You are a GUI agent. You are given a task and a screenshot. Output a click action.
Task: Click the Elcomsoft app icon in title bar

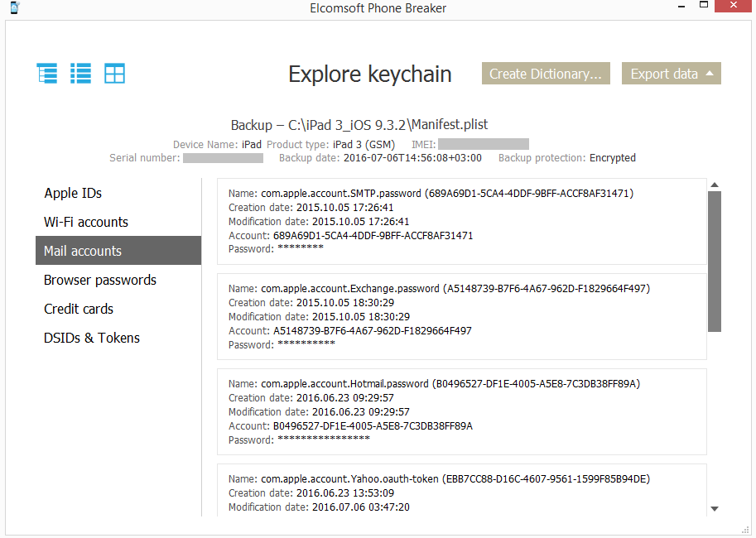(13, 8)
